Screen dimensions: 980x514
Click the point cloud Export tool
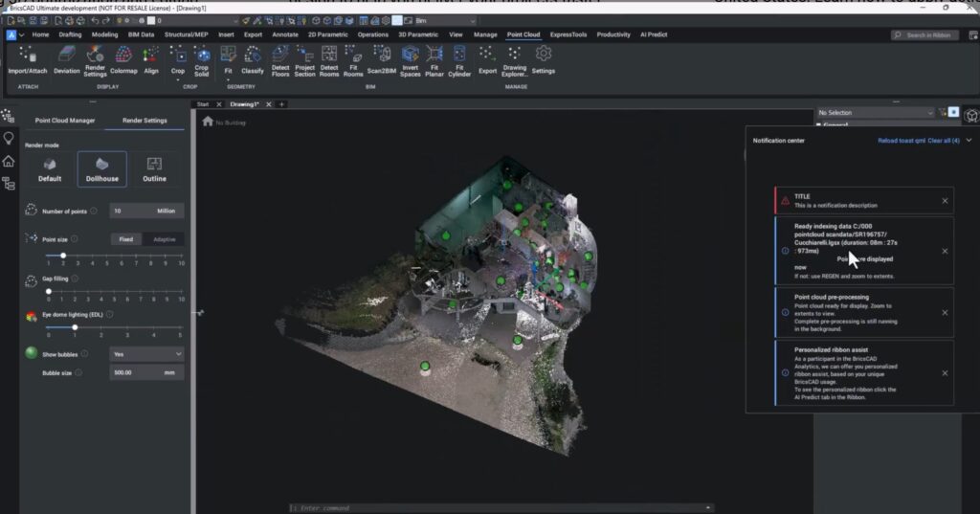(487, 60)
